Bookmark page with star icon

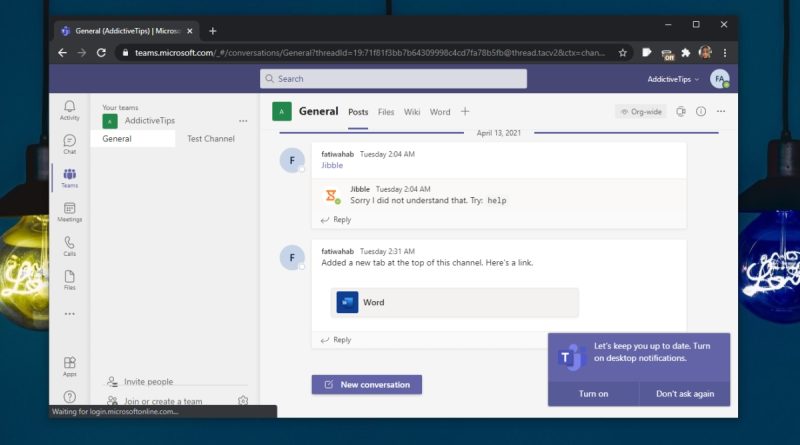622,53
